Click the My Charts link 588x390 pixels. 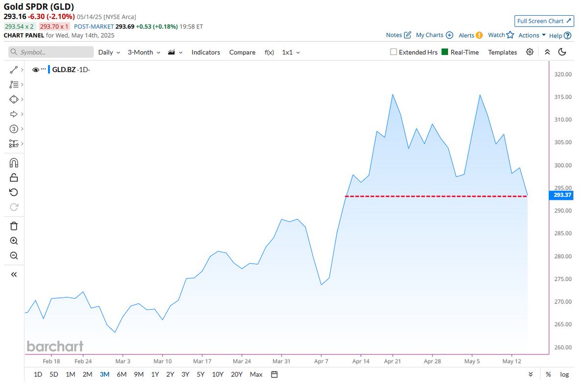click(430, 35)
